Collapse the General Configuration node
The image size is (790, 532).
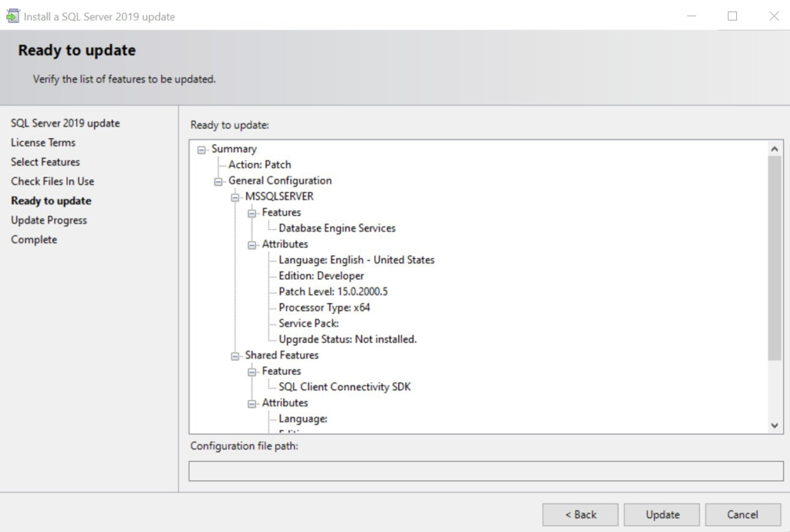tap(218, 181)
